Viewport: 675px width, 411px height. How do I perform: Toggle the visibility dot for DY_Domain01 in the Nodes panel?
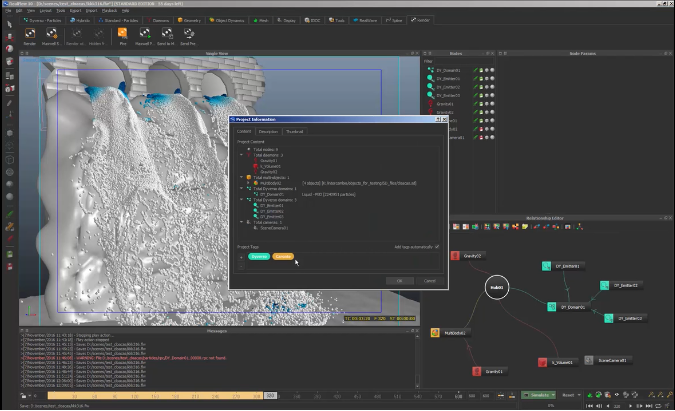[x=487, y=70]
